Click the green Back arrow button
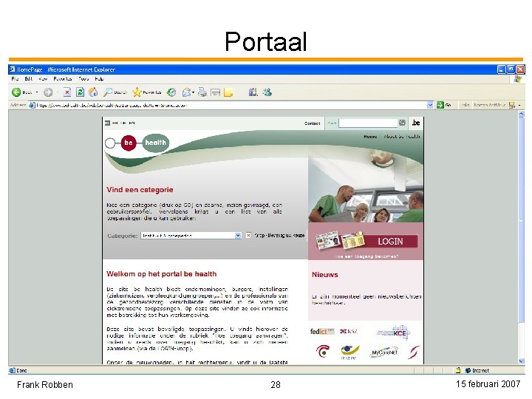Image resolution: width=532 pixels, height=399 pixels. [x=16, y=92]
